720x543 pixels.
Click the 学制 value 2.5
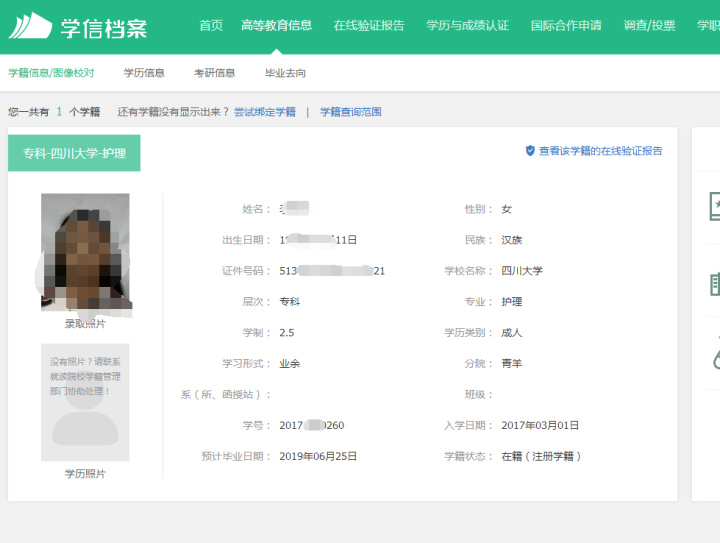point(287,333)
